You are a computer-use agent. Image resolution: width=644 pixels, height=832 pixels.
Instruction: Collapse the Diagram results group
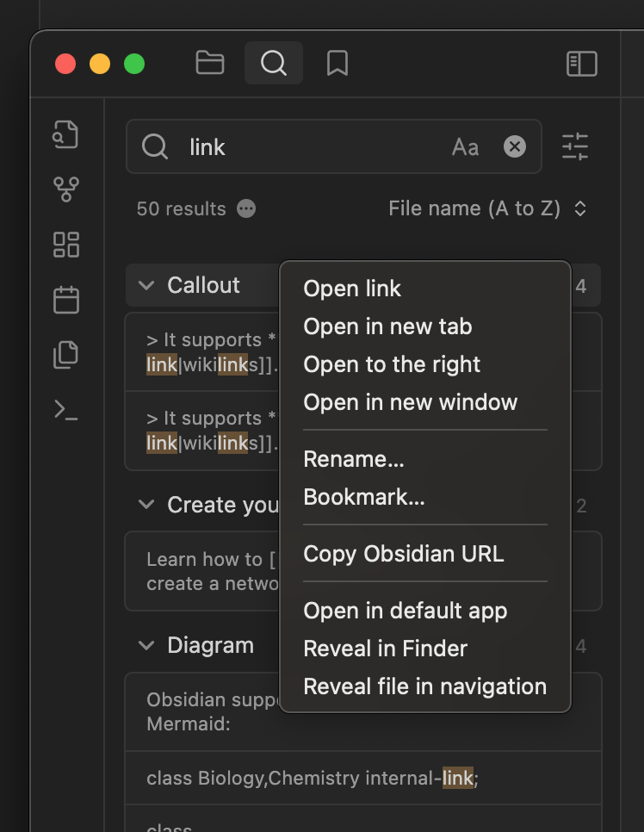coord(146,645)
